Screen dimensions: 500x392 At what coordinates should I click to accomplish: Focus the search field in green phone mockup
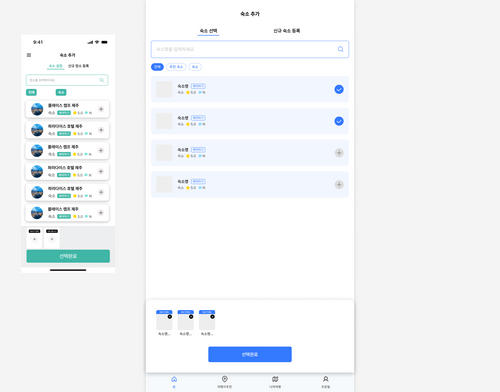click(67, 80)
